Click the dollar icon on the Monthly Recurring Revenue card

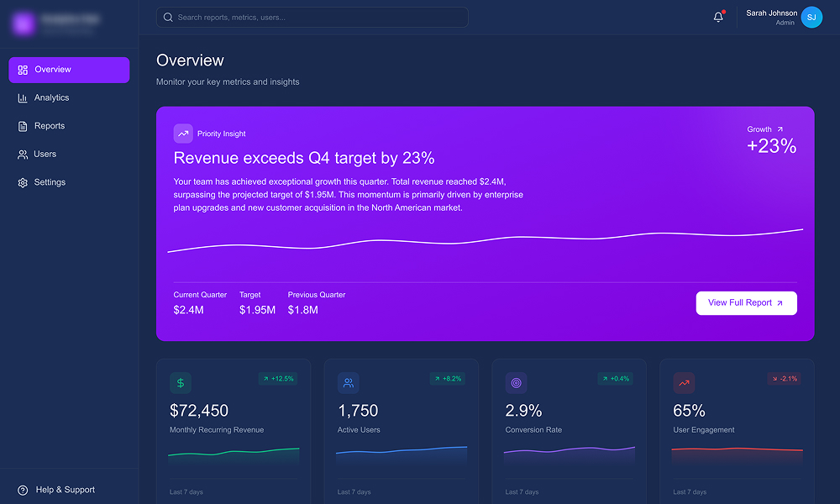[x=181, y=382]
